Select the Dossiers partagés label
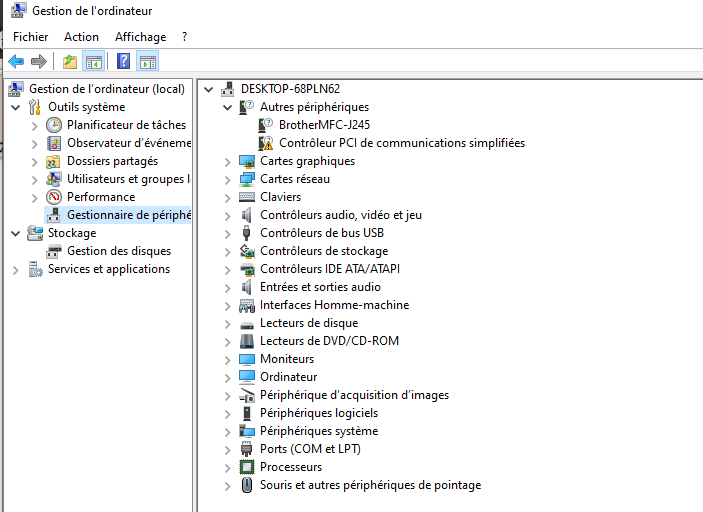This screenshot has height=512, width=703. click(x=112, y=161)
